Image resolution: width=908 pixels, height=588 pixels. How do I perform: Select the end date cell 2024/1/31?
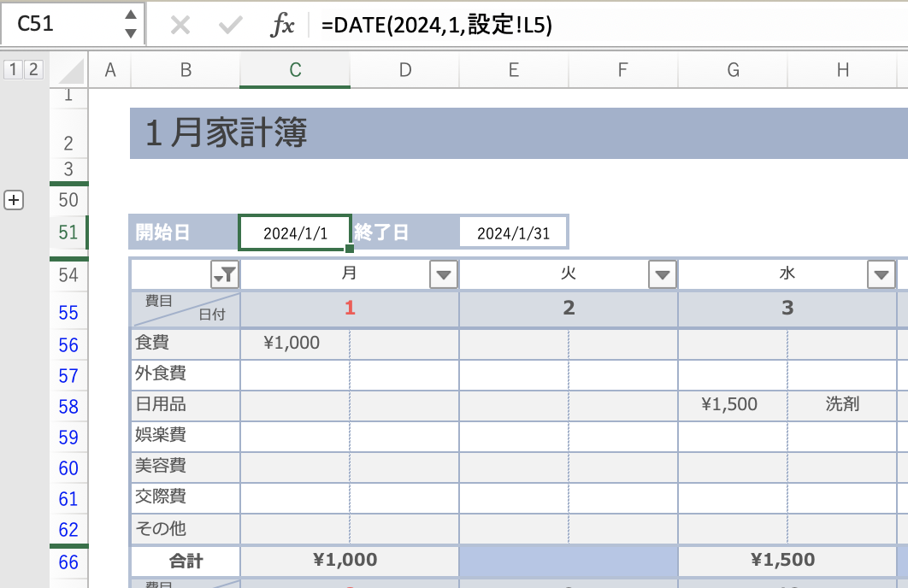[513, 232]
